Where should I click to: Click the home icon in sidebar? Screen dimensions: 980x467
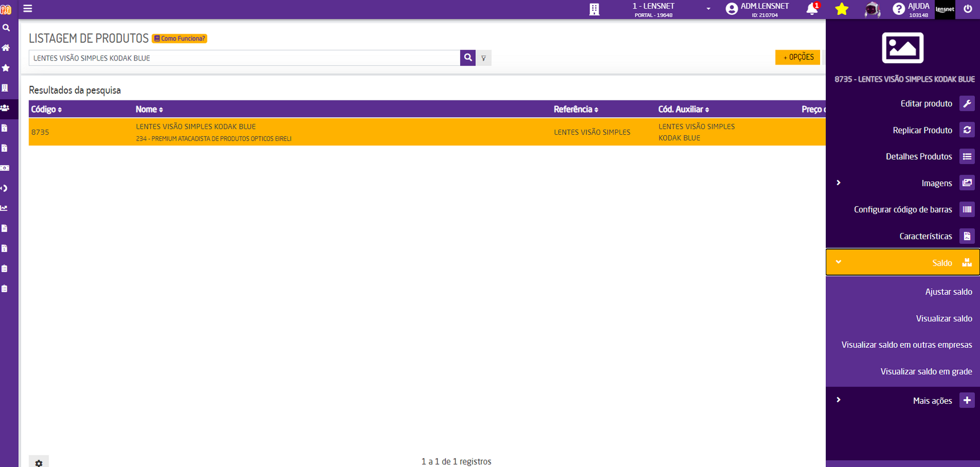point(6,48)
